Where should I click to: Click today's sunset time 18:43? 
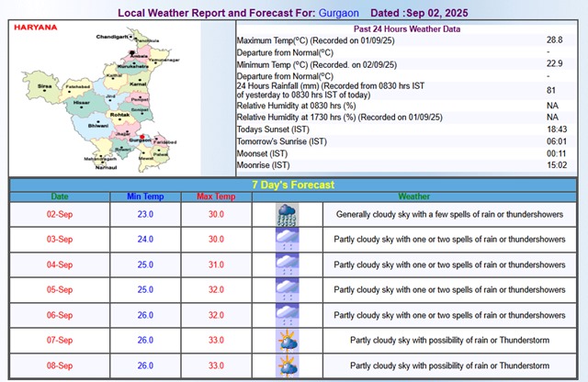tap(557, 129)
